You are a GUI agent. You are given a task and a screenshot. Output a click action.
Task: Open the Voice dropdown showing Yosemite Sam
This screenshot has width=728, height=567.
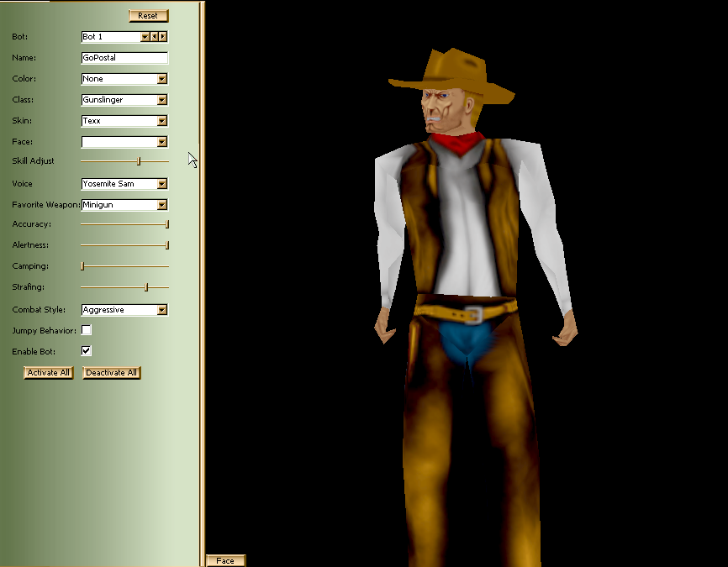click(x=124, y=184)
